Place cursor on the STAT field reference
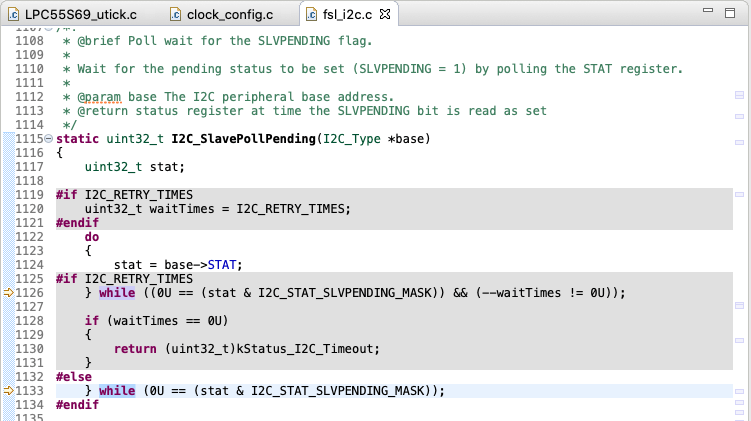 pos(224,264)
